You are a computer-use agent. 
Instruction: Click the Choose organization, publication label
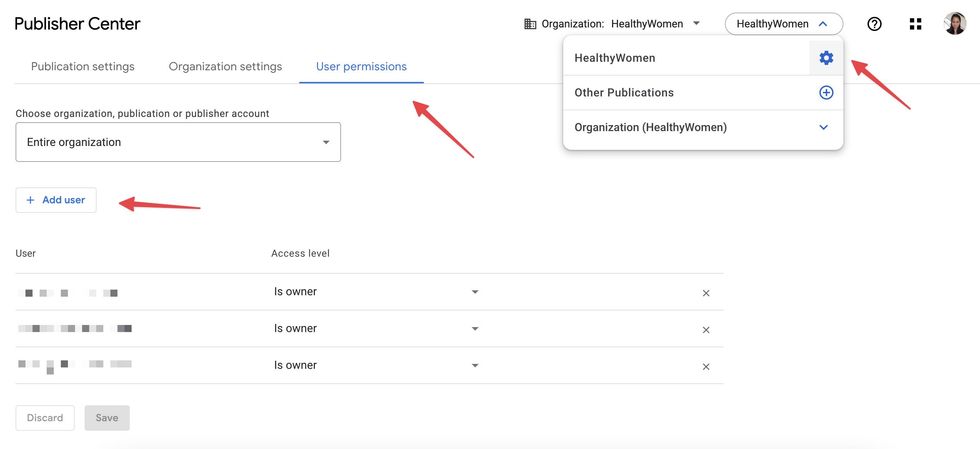point(142,114)
